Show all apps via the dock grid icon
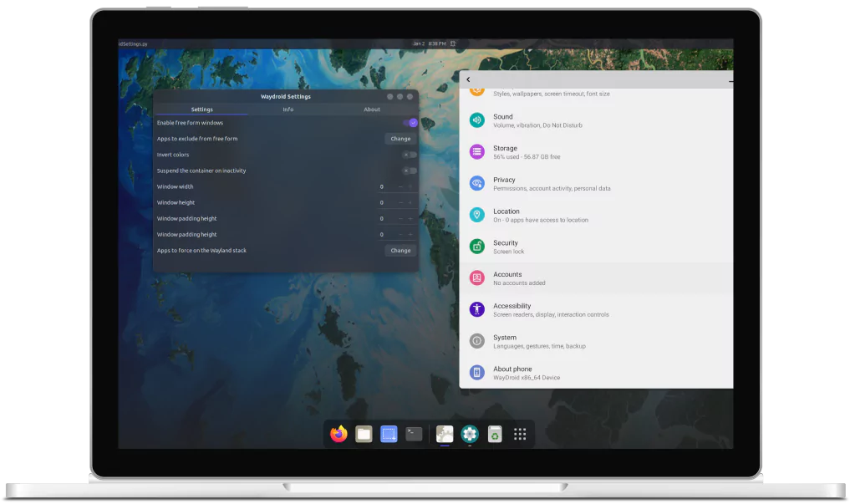The height and width of the screenshot is (504, 850). (520, 434)
